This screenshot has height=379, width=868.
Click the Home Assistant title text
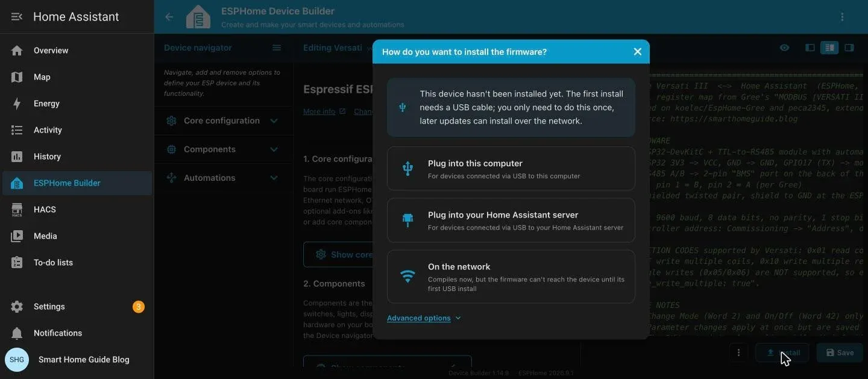point(76,17)
